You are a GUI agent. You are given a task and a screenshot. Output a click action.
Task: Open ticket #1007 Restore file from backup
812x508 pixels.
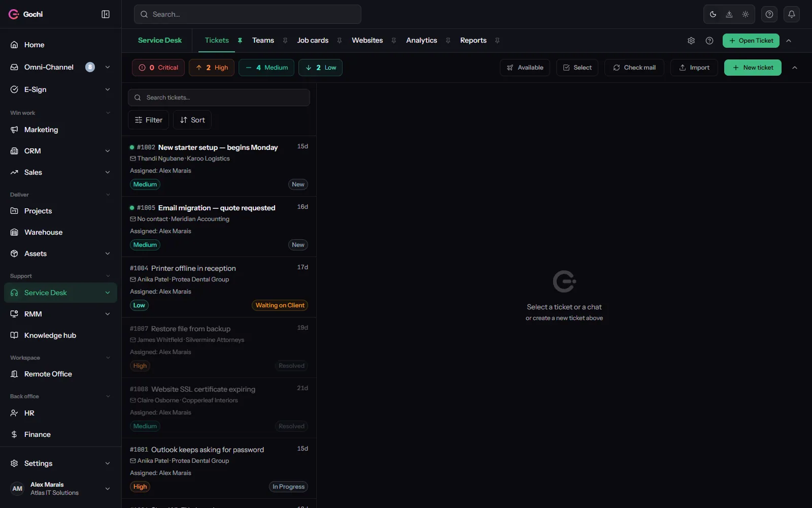219,347
